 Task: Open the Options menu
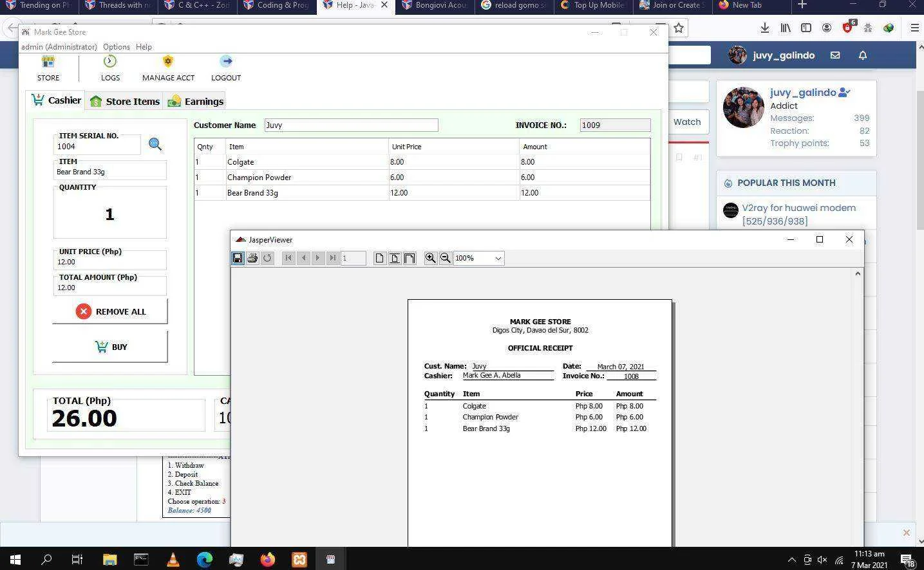tap(117, 47)
